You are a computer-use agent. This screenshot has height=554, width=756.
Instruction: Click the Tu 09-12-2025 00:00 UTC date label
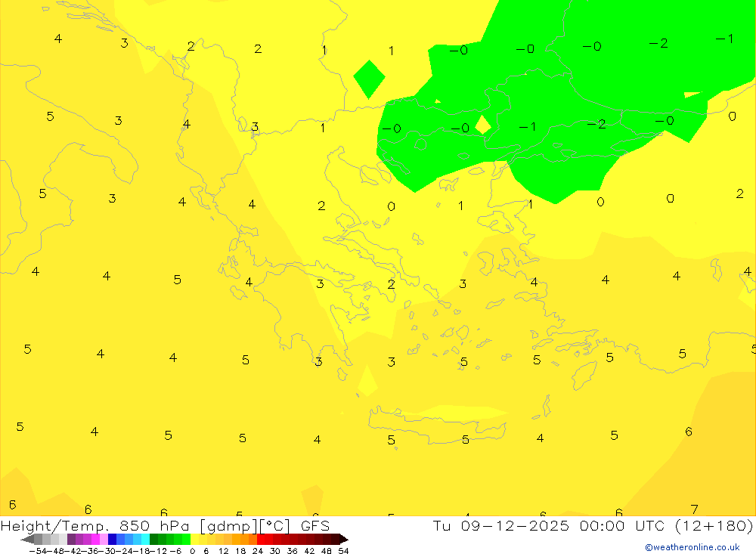click(593, 525)
